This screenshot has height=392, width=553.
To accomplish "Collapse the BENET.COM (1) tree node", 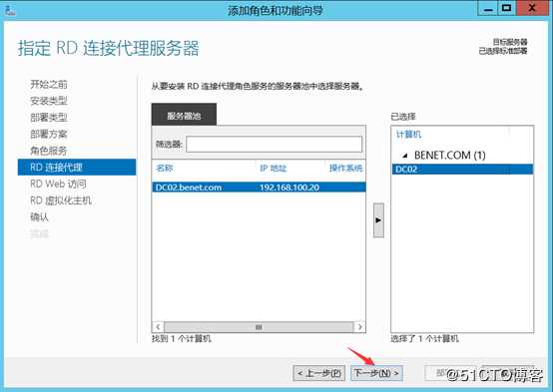I will click(x=405, y=156).
